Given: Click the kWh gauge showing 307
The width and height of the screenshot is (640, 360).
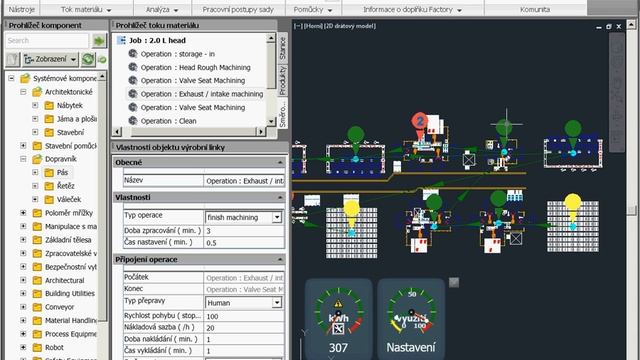Looking at the screenshot, I should [338, 318].
